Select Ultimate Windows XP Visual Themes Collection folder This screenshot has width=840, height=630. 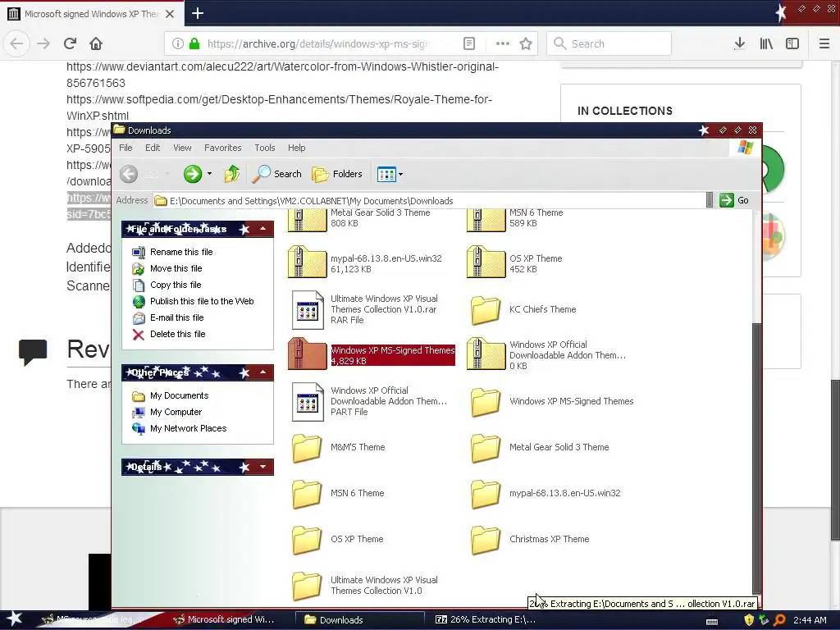pos(365,585)
